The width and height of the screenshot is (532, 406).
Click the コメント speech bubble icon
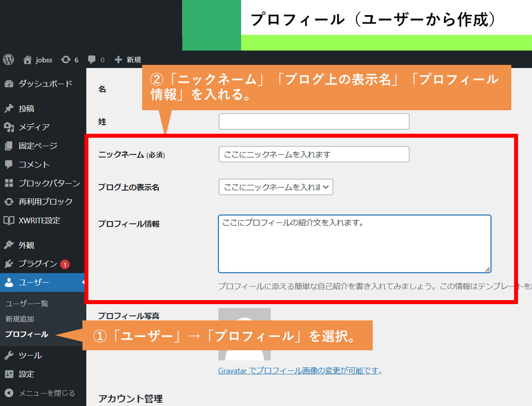9,164
